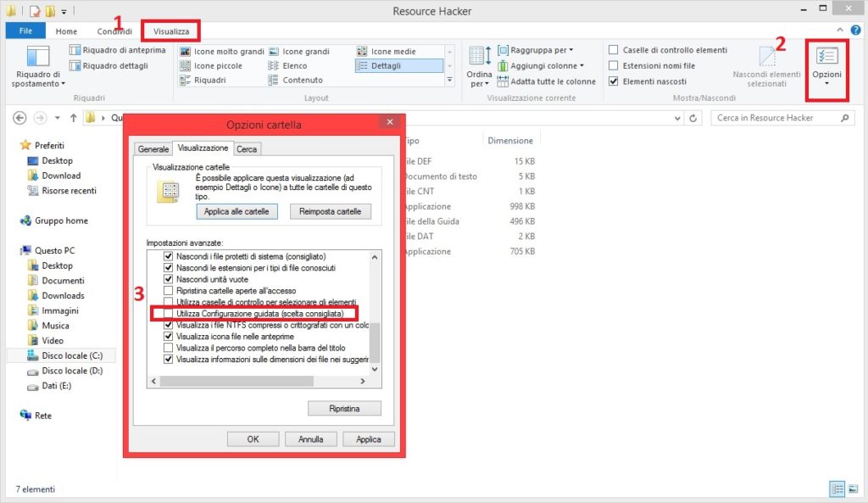868x503 pixels.
Task: Click the Opzioni folder options icon
Action: 826,64
